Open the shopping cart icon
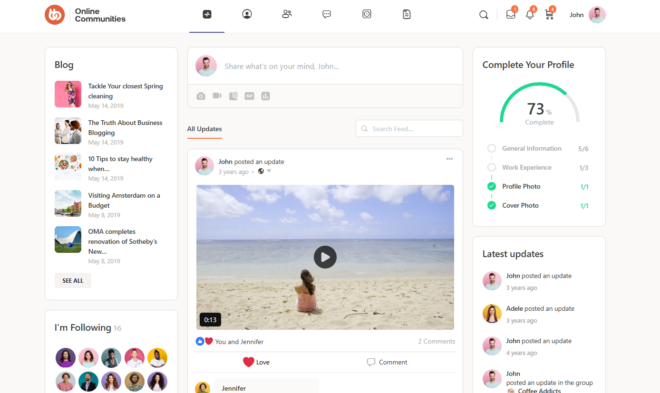 549,15
